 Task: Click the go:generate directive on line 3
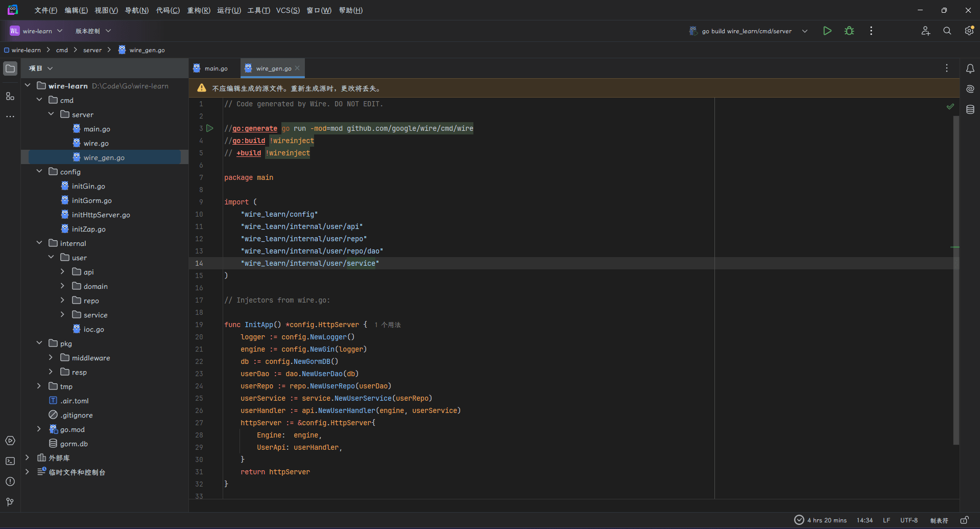pos(255,128)
